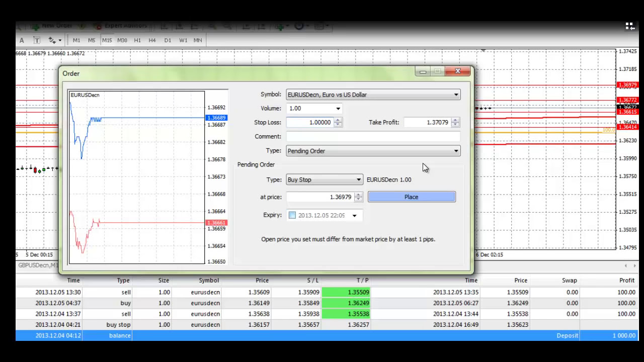Click the grid icon in the top-right corner
This screenshot has height=362, width=644.
(629, 26)
